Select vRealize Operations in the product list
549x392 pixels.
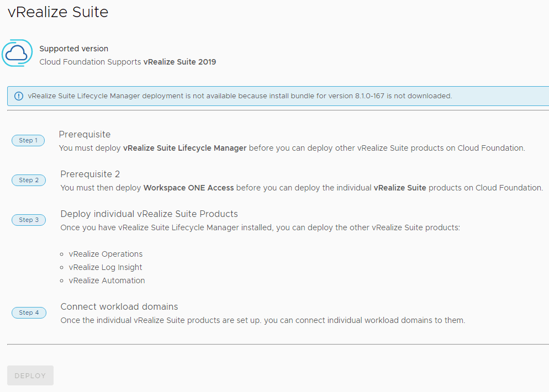pos(105,255)
